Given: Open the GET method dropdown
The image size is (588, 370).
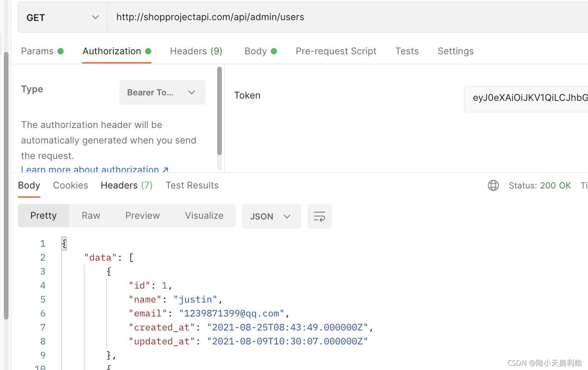Looking at the screenshot, I should click(63, 17).
